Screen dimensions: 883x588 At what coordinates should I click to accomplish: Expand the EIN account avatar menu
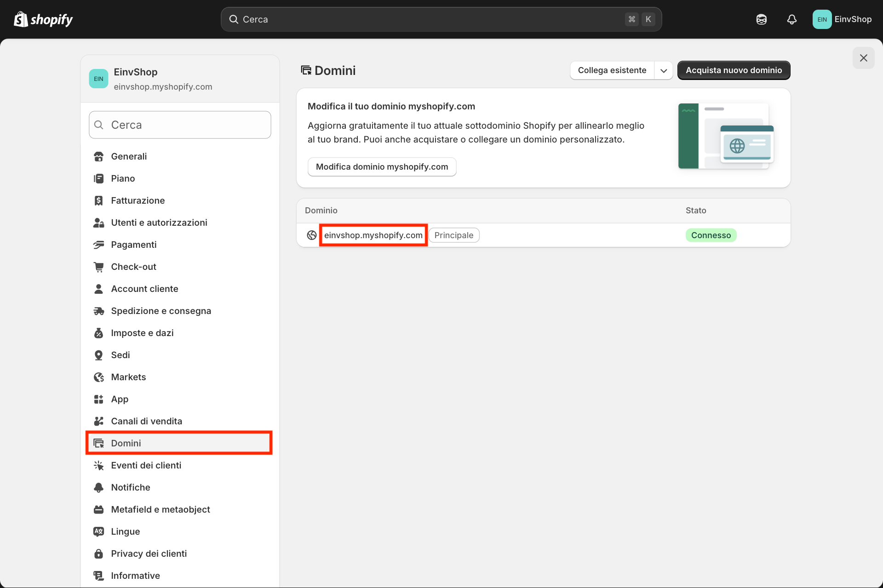point(822,19)
